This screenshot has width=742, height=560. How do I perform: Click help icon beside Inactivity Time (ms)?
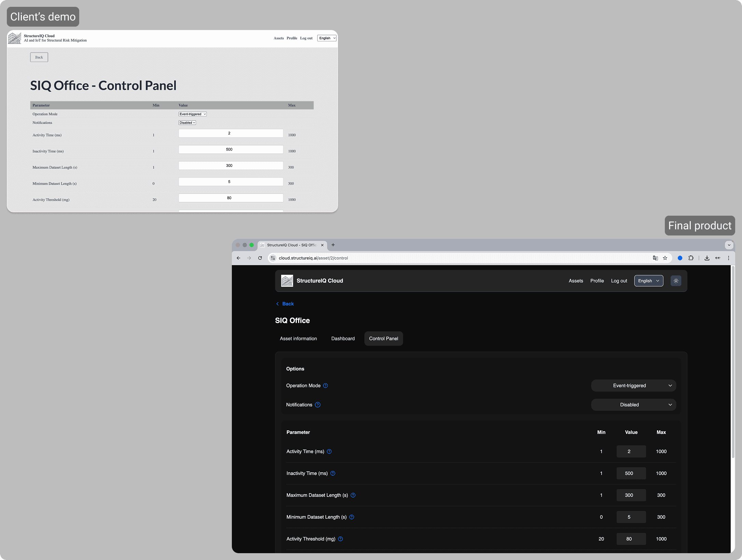coord(333,473)
